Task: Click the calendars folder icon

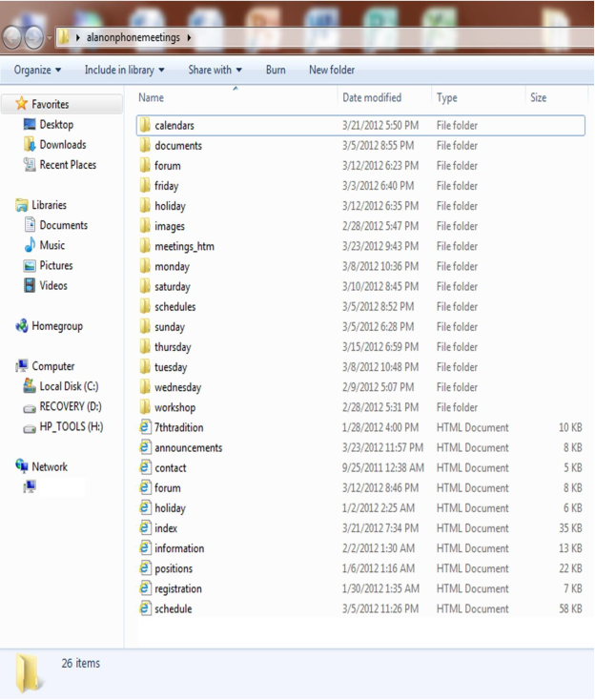Action: tap(145, 126)
